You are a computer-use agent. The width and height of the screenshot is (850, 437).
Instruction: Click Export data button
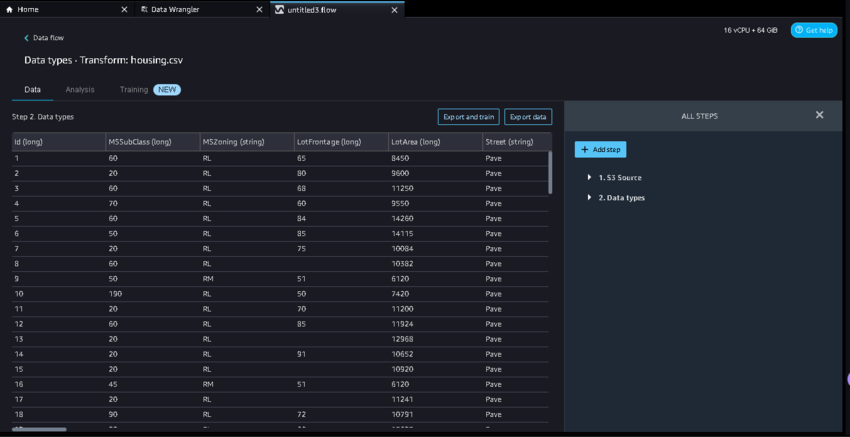528,117
